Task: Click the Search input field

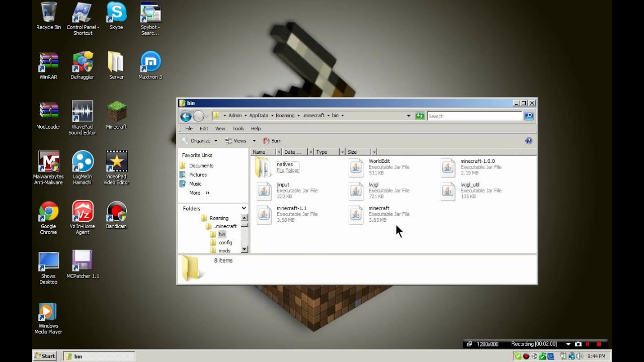Action: 474,116
